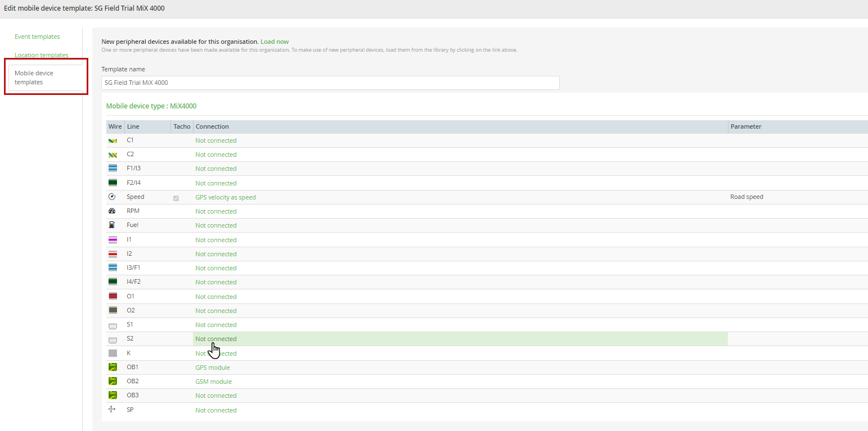
Task: Click the magenta wire icon for I1
Action: coord(113,239)
